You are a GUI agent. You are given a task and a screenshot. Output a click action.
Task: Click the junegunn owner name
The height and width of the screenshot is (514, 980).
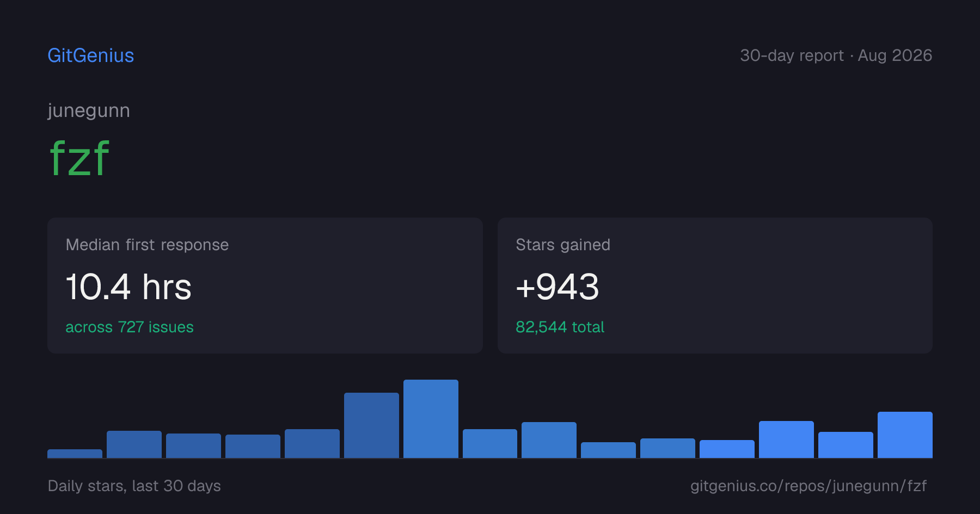(x=89, y=111)
